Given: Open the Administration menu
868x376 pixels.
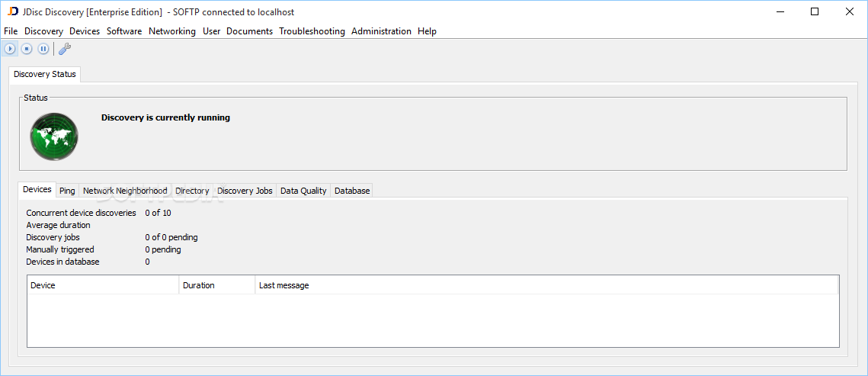Looking at the screenshot, I should (381, 31).
